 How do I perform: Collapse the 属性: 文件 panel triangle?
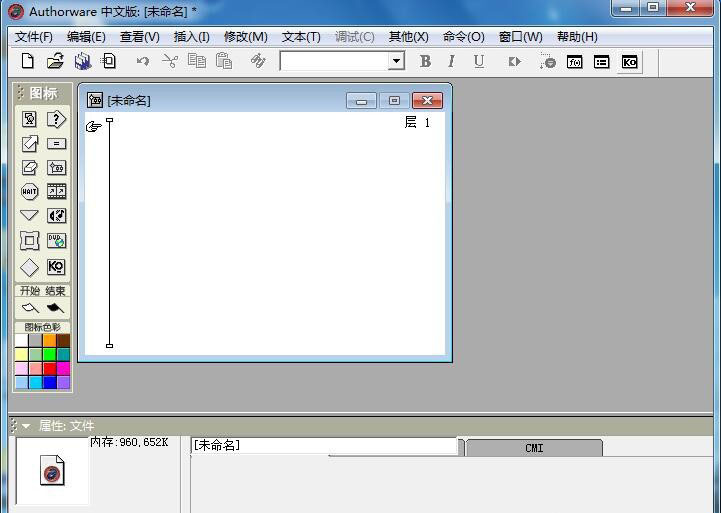(x=26, y=426)
